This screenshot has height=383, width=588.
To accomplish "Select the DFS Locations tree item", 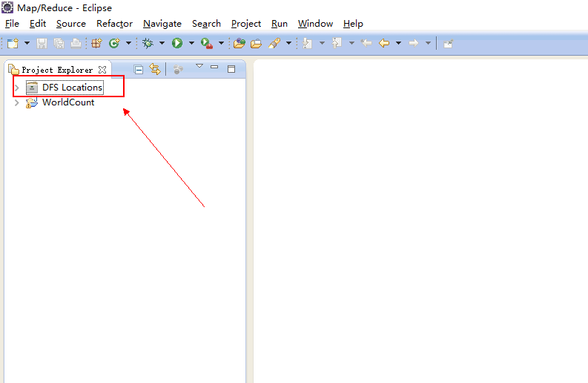I will click(73, 88).
